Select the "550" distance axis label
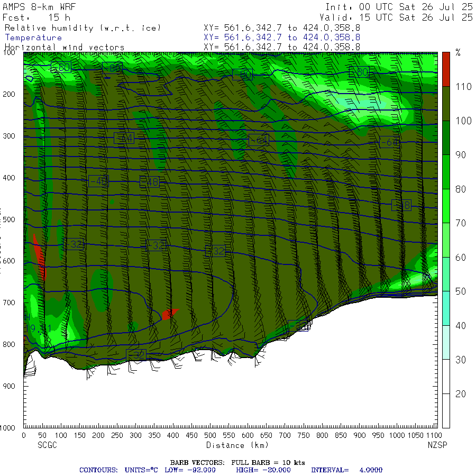This screenshot has width=476, height=476. pos(229,435)
